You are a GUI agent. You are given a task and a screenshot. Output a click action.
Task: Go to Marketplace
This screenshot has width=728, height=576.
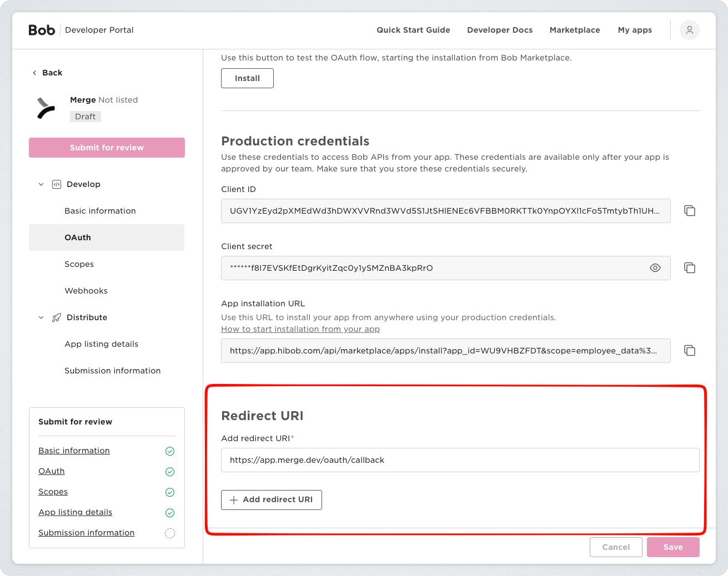click(x=575, y=30)
